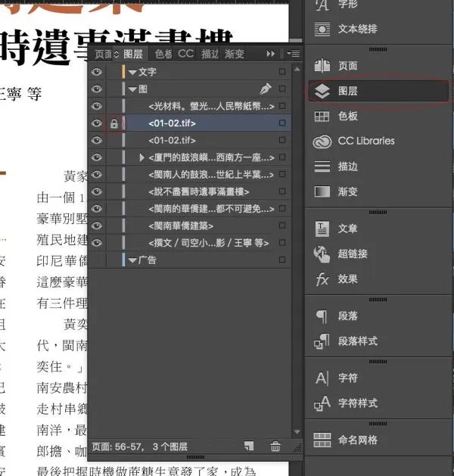Click the new layer icon in the layers panel
Viewport: 454px width, 476px height.
click(x=249, y=446)
